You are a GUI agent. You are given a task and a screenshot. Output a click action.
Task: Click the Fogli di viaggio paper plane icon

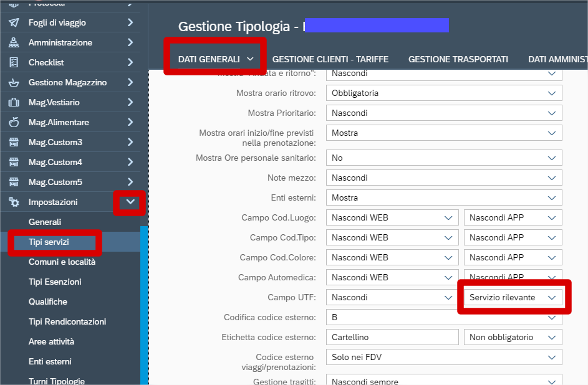[x=14, y=22]
